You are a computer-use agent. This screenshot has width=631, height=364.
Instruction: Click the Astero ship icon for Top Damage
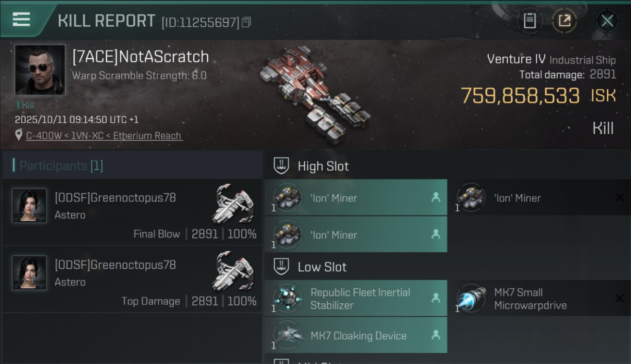pos(233,270)
